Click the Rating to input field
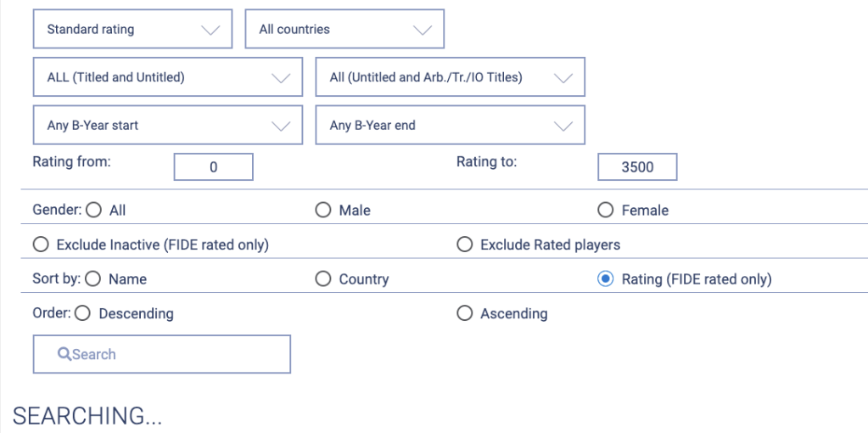This screenshot has height=433, width=868. point(637,167)
